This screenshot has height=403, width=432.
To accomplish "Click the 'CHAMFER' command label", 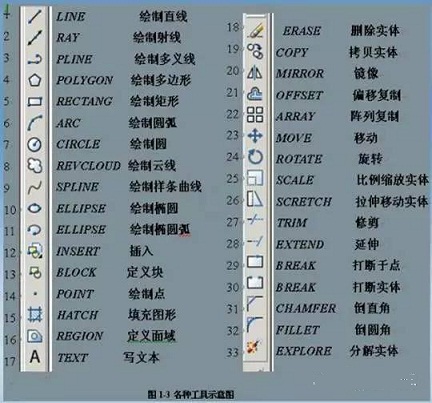I will [x=306, y=309].
